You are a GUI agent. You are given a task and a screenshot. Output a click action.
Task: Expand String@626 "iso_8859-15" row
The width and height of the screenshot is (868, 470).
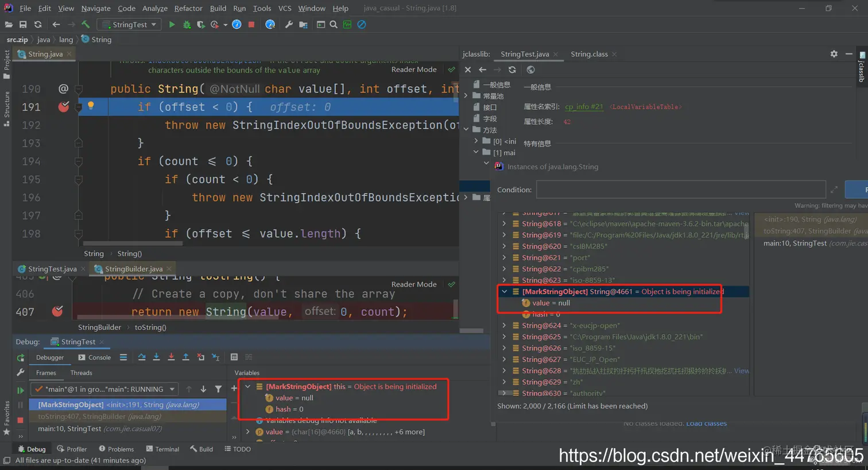click(x=504, y=348)
